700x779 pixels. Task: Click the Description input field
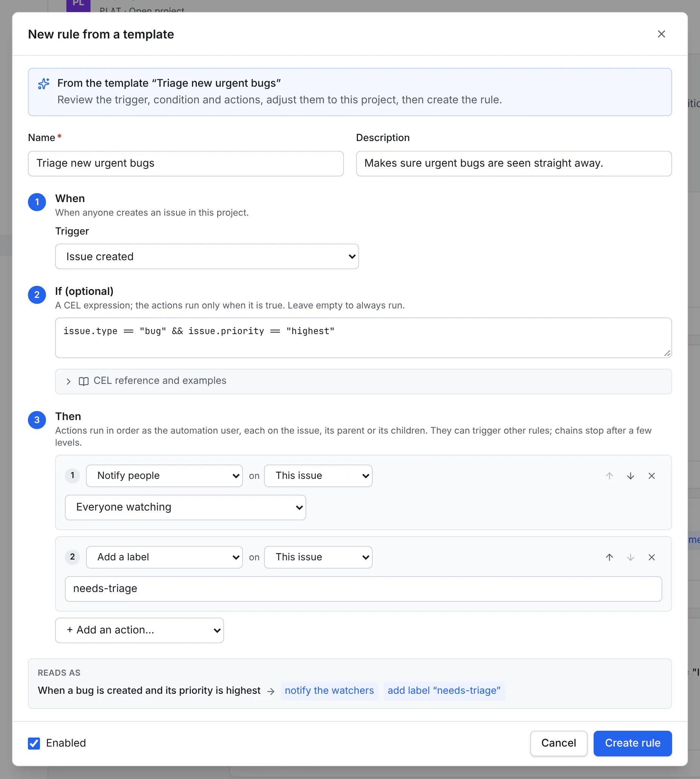pos(514,163)
